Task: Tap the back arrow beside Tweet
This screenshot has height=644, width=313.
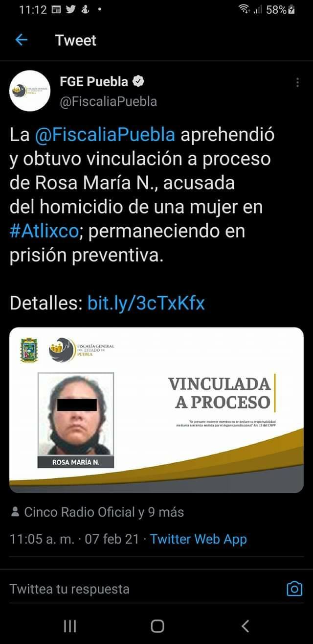Action: pyautogui.click(x=22, y=40)
